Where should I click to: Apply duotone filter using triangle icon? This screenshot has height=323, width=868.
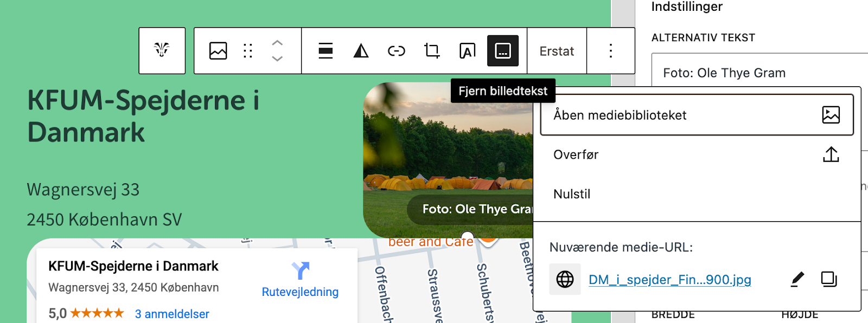point(361,51)
